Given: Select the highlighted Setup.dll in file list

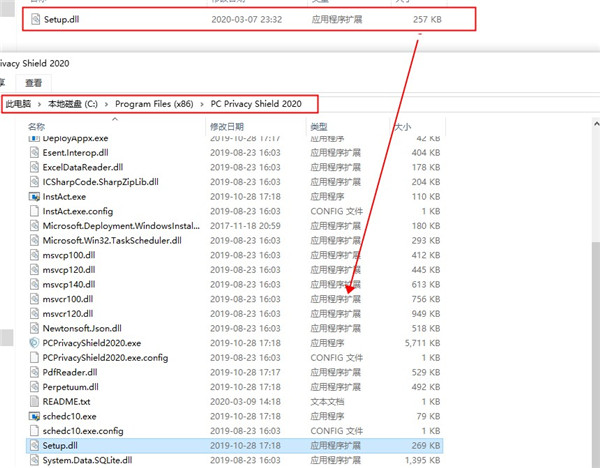Looking at the screenshot, I should click(60, 444).
